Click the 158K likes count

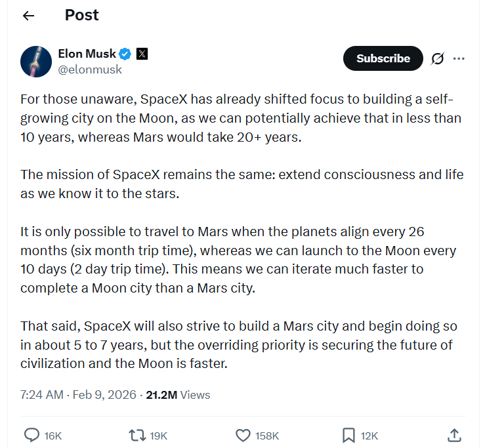(267, 436)
